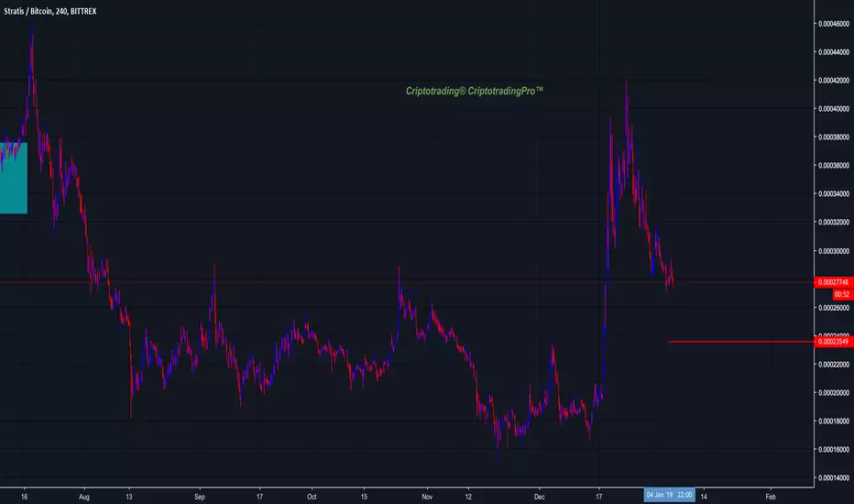Click the red 0.00027748 current price label
This screenshot has height=504, width=854.
pyautogui.click(x=834, y=282)
